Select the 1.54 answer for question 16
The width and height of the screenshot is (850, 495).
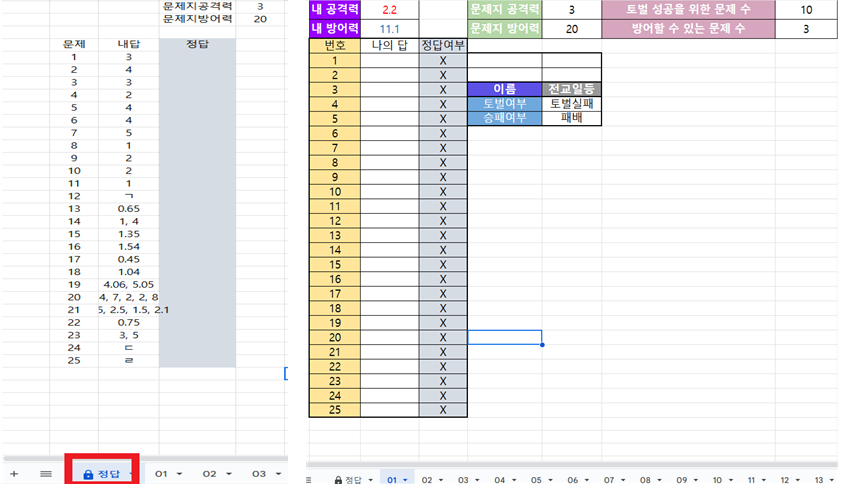(x=128, y=247)
